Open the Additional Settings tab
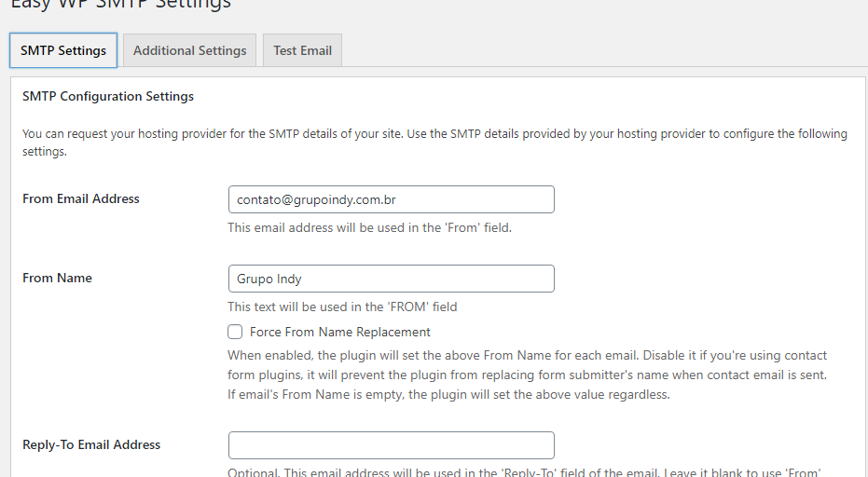Image resolution: width=868 pixels, height=477 pixels. pos(189,50)
